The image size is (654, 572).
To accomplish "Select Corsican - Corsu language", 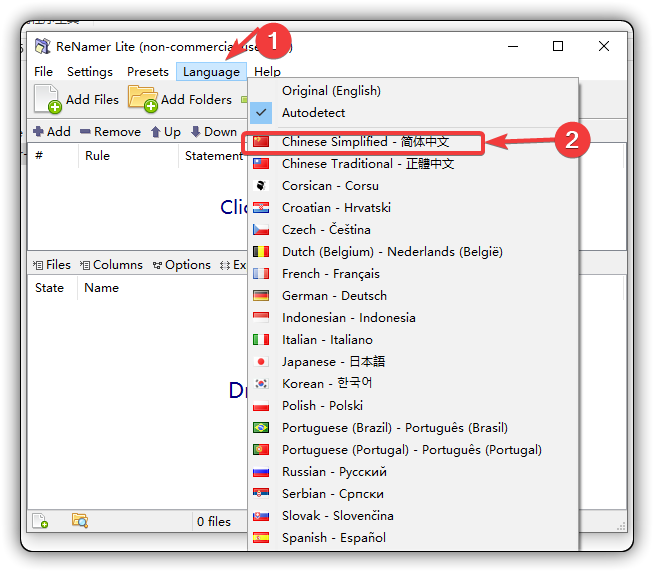I will tap(413, 186).
